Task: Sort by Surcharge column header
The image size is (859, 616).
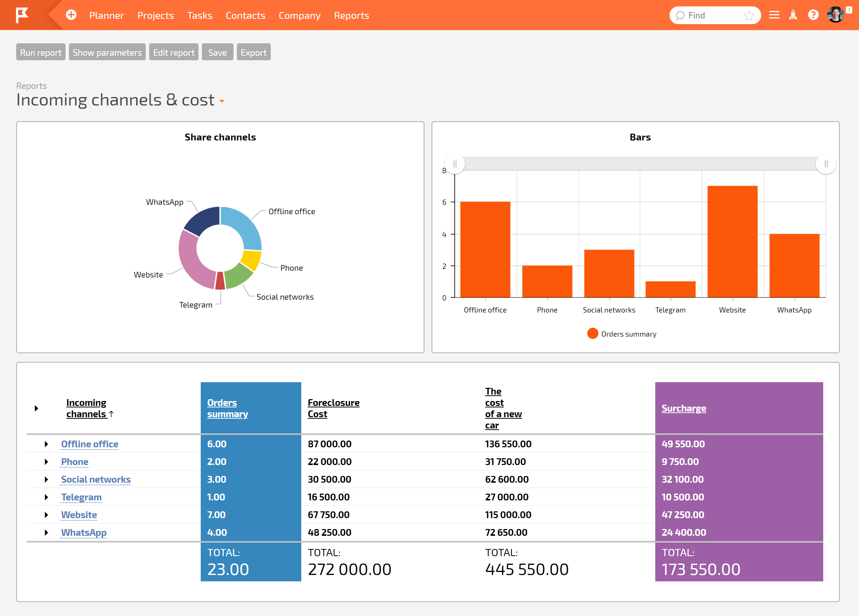Action: point(684,408)
